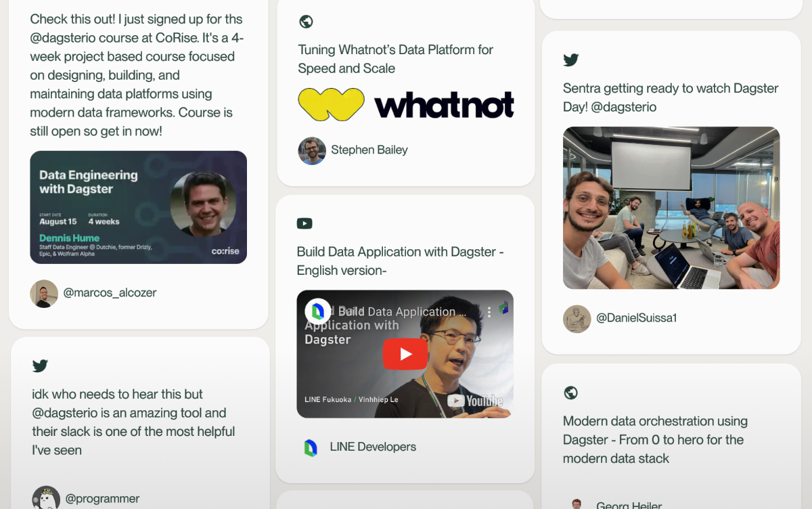This screenshot has height=509, width=812.
Task: Click globe icon above Modern data orchestration
Action: coord(570,393)
